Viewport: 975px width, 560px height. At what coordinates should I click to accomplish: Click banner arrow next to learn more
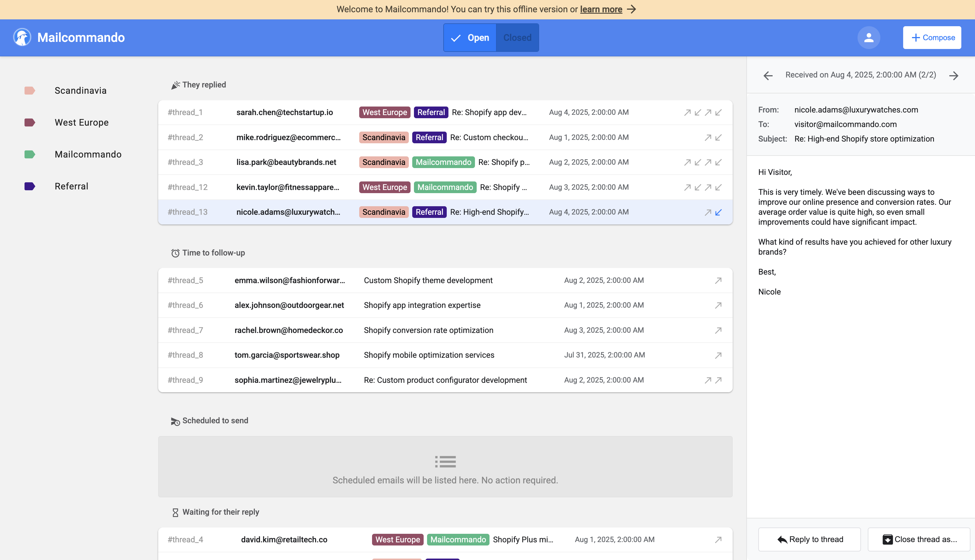click(x=632, y=9)
